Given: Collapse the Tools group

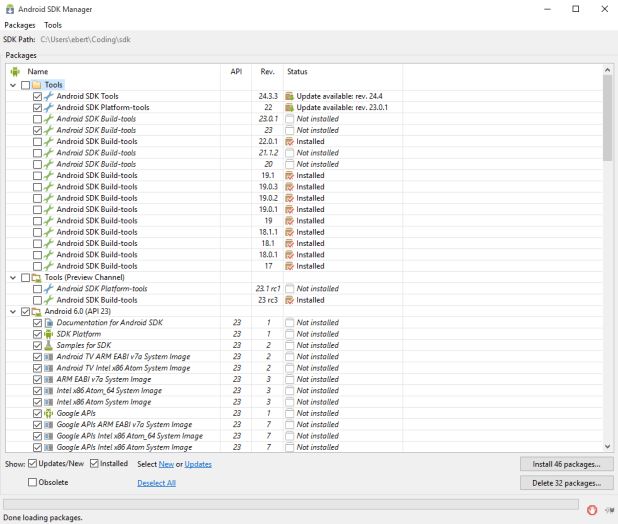Looking at the screenshot, I should click(13, 85).
